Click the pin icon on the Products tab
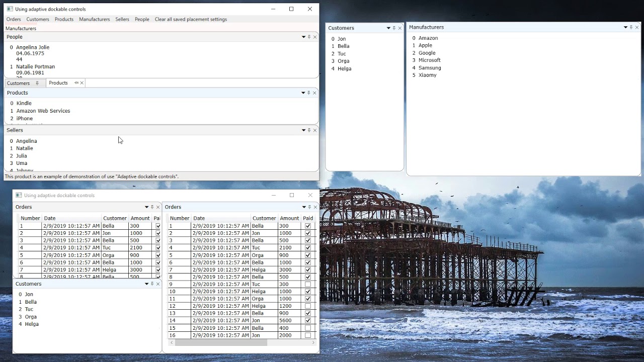This screenshot has height=362, width=644. point(76,83)
